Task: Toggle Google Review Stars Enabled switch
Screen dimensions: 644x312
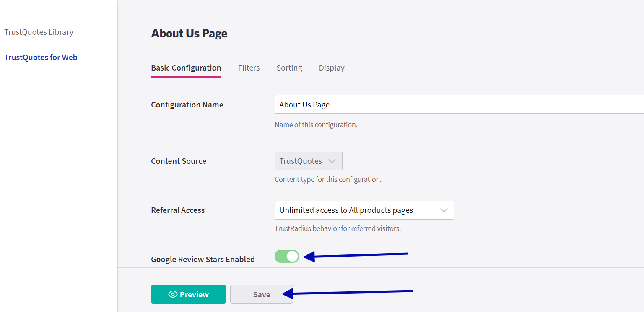Action: tap(287, 256)
